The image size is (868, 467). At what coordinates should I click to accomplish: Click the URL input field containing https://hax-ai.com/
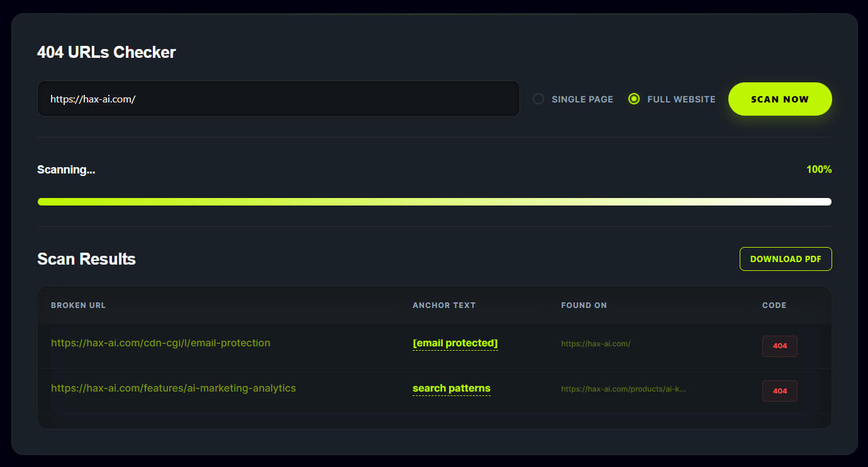click(x=279, y=99)
